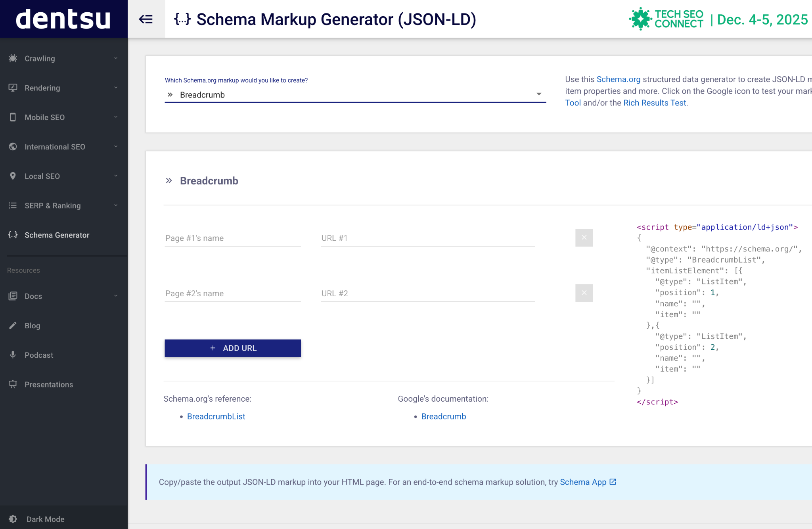Viewport: 812px width, 529px height.
Task: Click the Podcast microphone icon
Action: click(x=13, y=355)
